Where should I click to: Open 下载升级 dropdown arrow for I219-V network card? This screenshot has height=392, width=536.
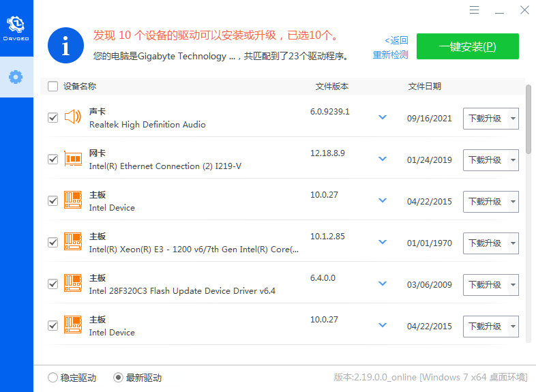coord(513,160)
